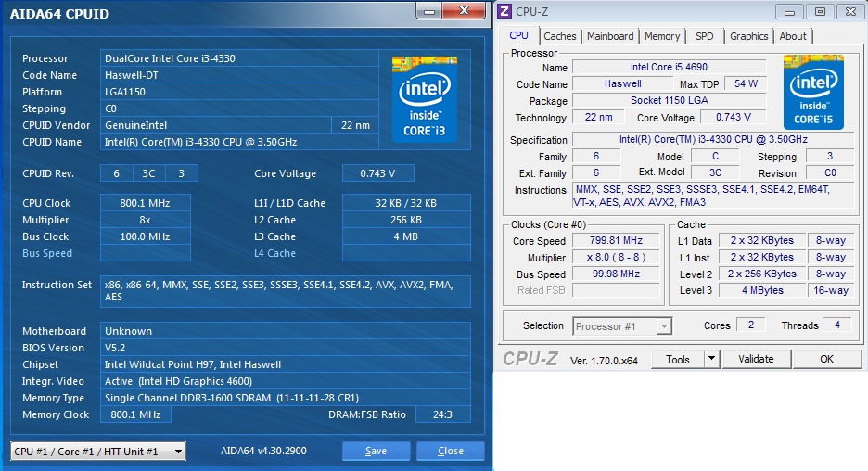
Task: Click the Save button in AIDA64
Action: [376, 451]
